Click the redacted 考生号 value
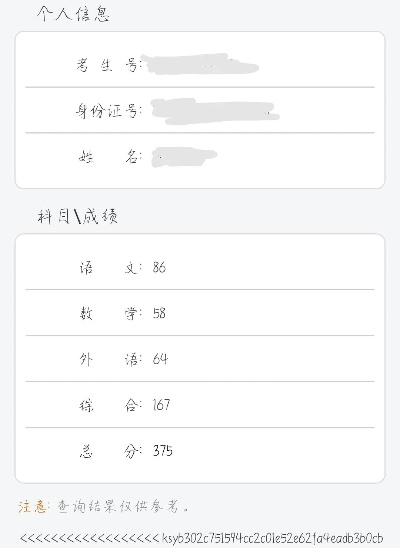Screen dimensions: 400x548 click(x=200, y=64)
